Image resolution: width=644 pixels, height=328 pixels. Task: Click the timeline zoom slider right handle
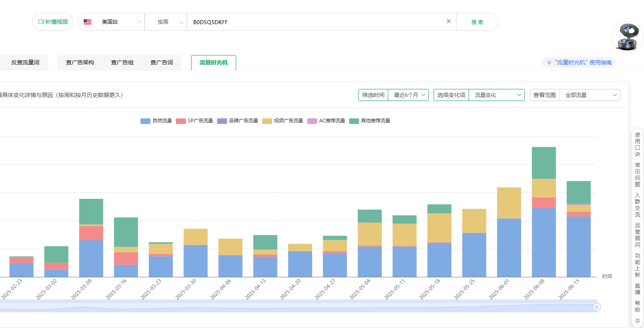point(597,307)
